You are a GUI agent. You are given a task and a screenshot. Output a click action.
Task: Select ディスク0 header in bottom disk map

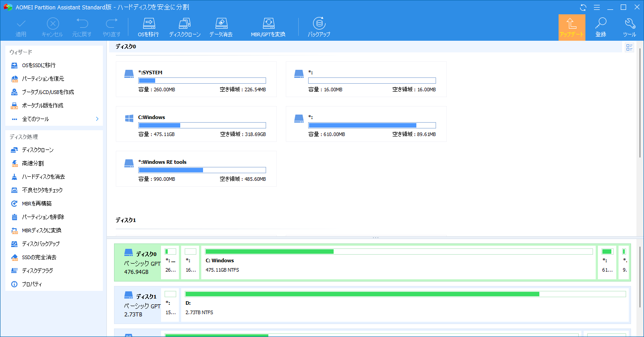[138, 262]
